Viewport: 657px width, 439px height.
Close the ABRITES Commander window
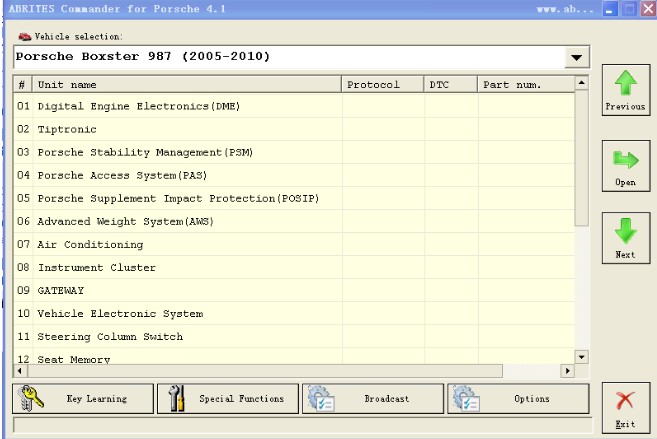tap(648, 9)
